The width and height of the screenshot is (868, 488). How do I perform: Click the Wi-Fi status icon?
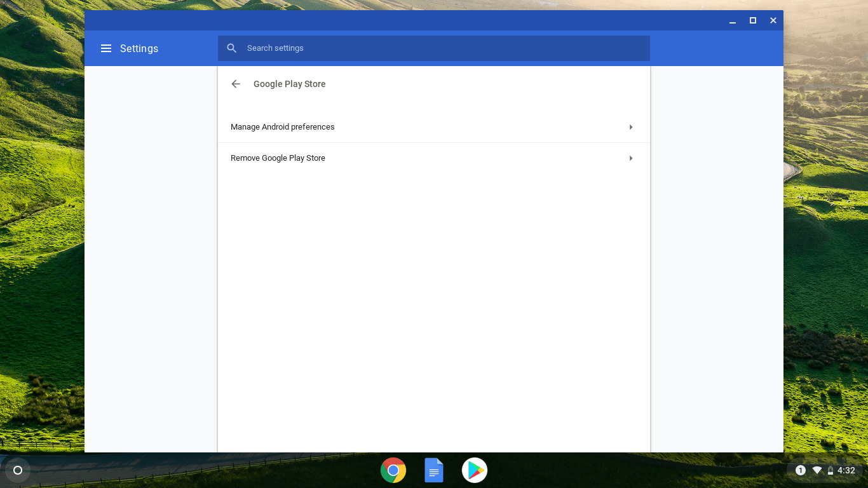[x=817, y=470]
